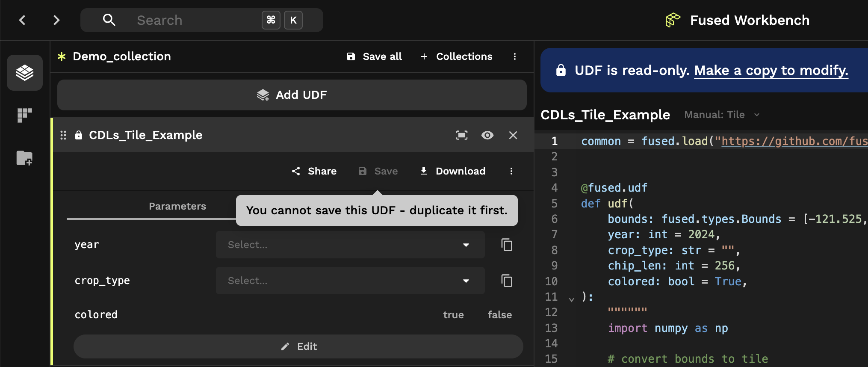
Task: Select the CDLs_Tile_Example UDF row
Action: [293, 135]
